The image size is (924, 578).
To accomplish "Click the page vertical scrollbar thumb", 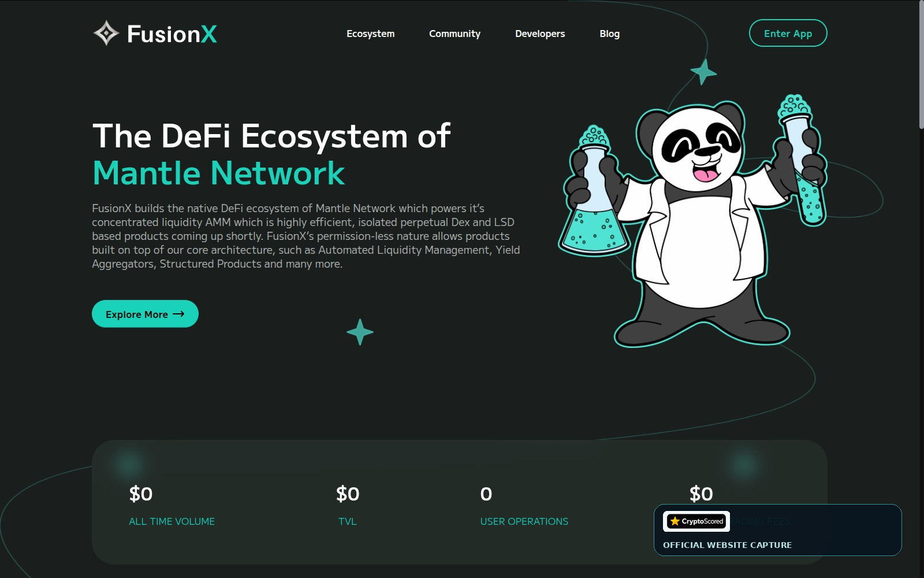I will pyautogui.click(x=921, y=65).
